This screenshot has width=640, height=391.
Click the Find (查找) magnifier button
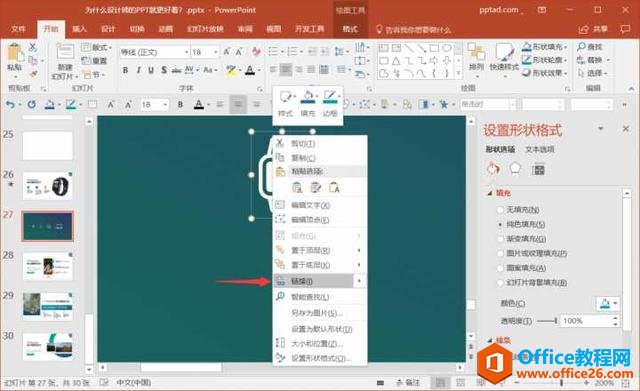click(590, 47)
